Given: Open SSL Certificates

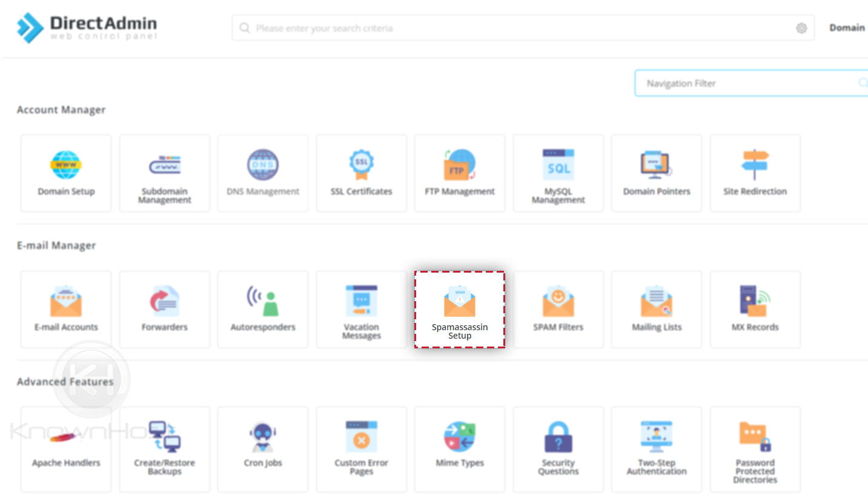Looking at the screenshot, I should point(361,173).
